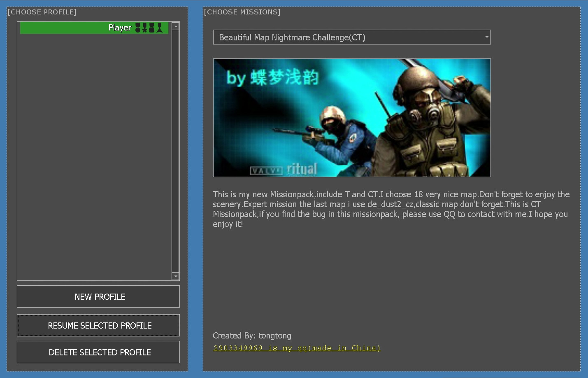
Task: Click the scrollbar up arrow in profile list
Action: [x=175, y=26]
